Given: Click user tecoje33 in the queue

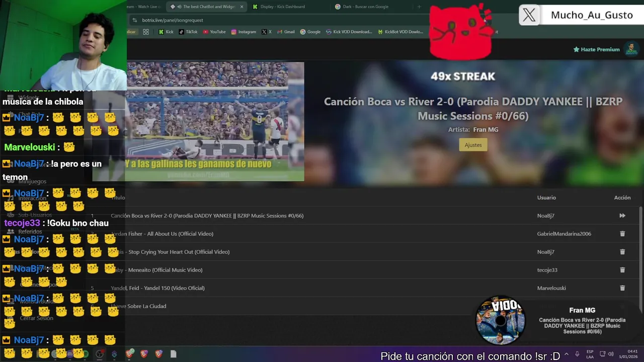Looking at the screenshot, I should pos(547,270).
